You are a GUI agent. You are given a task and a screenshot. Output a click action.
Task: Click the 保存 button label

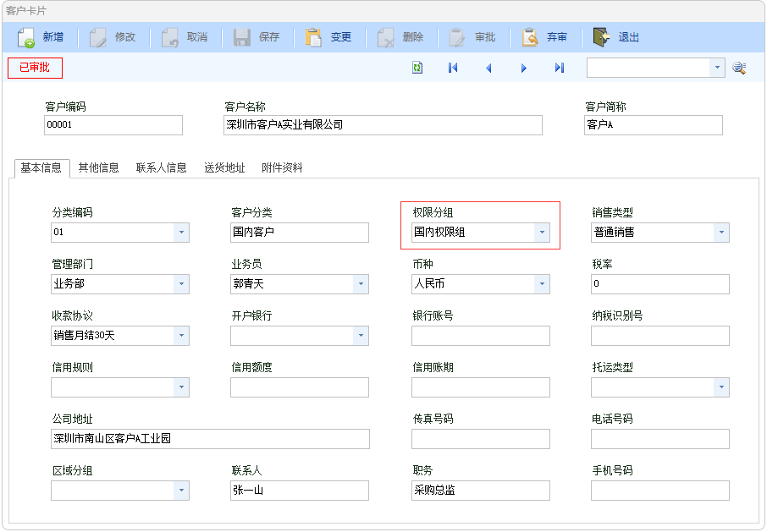tap(269, 37)
